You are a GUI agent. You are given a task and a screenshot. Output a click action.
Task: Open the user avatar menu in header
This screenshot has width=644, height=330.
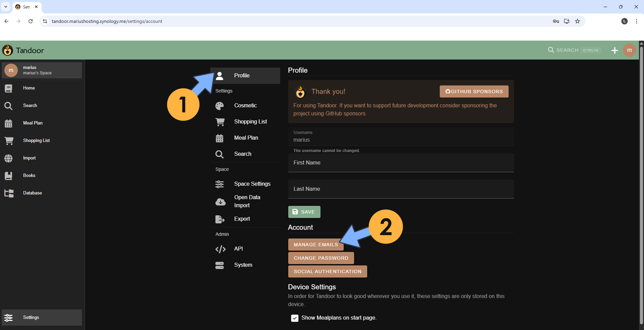pos(629,50)
